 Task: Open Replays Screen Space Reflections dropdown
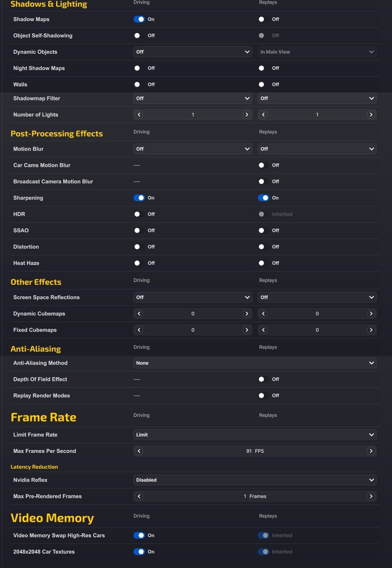[317, 298]
